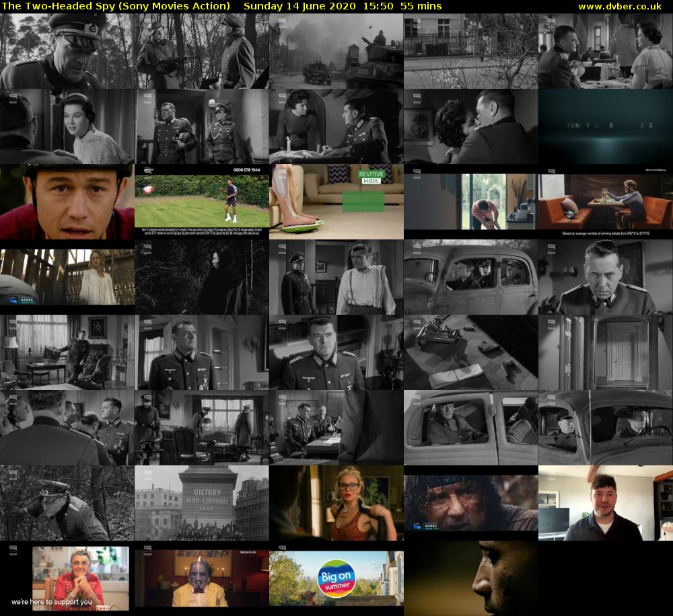Open the man in shirt and braces thumbnail

pos(336,277)
